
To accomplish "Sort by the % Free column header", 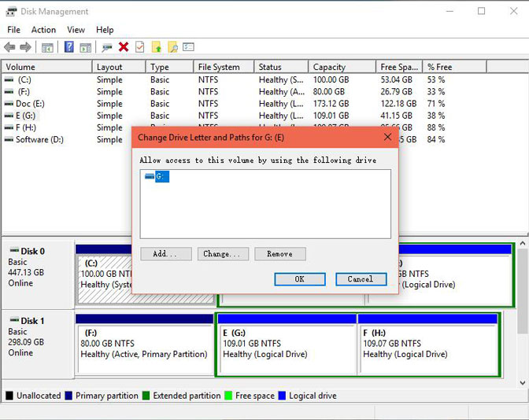I will (x=455, y=67).
